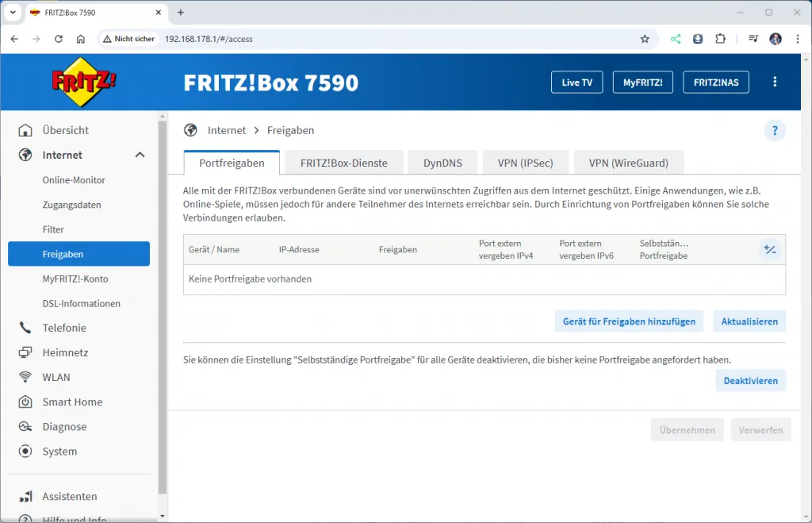Expand the Heimnetz sidebar menu
Image resolution: width=812 pixels, height=523 pixels.
65,352
